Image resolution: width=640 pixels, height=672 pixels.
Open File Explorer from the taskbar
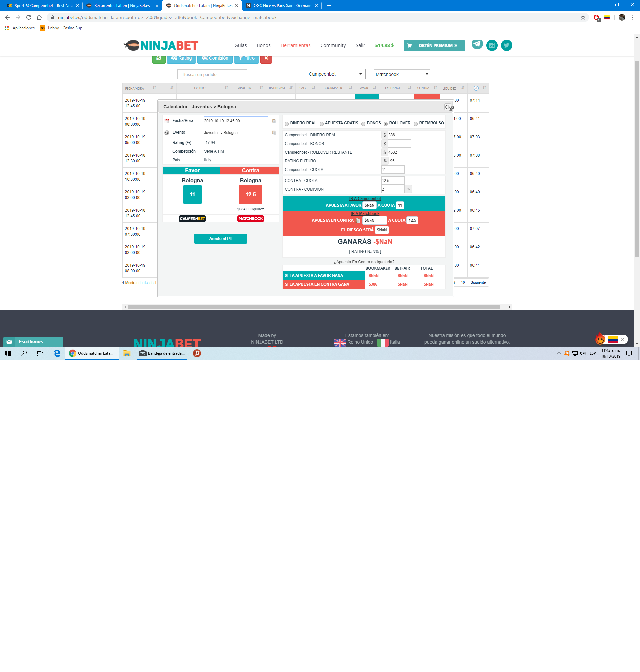(x=127, y=353)
